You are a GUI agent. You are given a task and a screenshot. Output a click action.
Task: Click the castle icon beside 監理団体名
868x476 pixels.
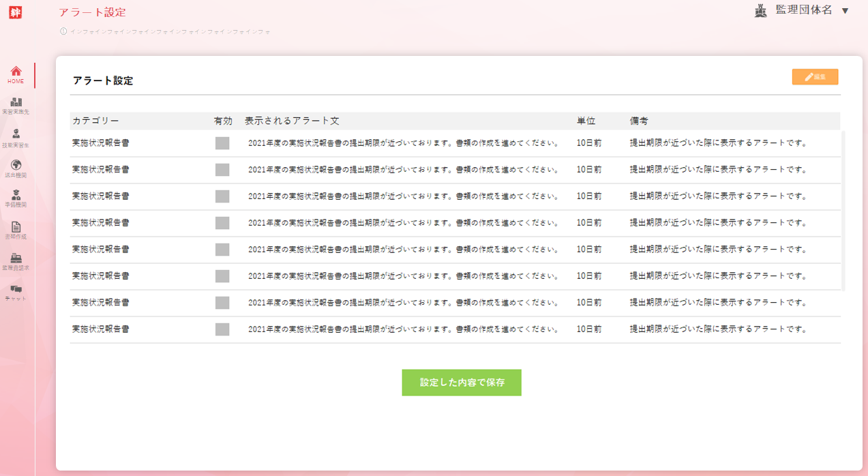pyautogui.click(x=761, y=11)
